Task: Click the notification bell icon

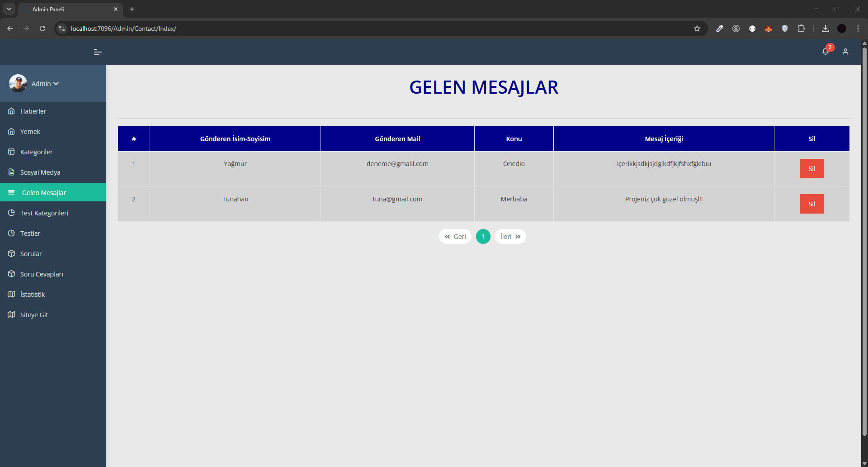Action: pyautogui.click(x=825, y=52)
